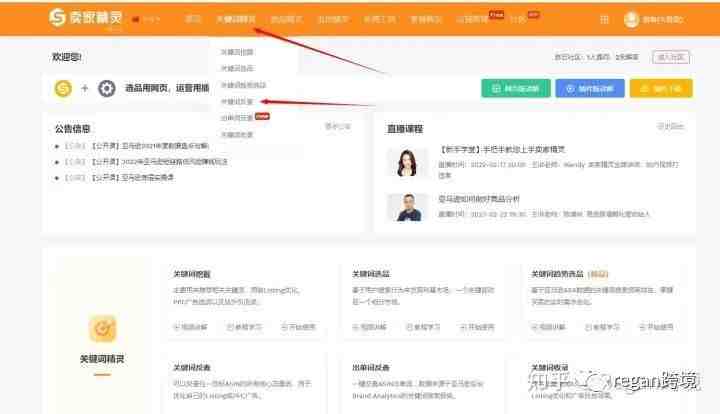Open the announcement starting 2022年亚马逊
Viewport: 720px width, 414px height.
(x=160, y=162)
